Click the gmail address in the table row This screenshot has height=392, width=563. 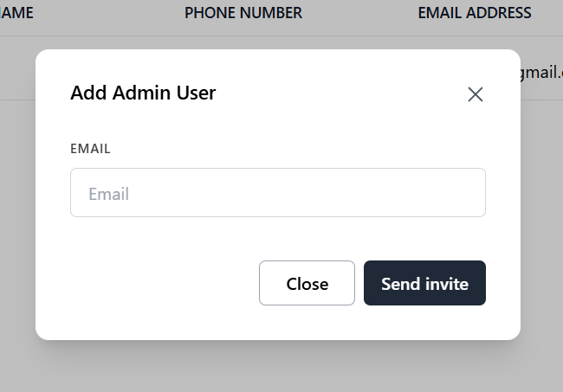click(540, 73)
